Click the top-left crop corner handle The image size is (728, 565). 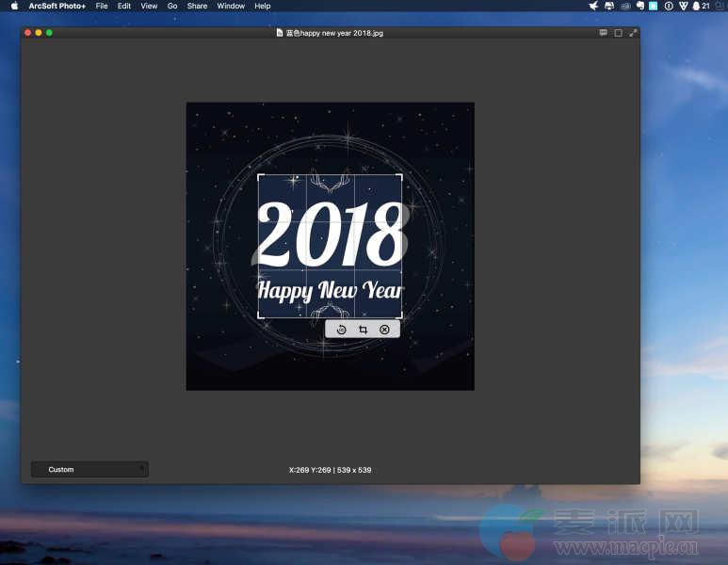coord(259,176)
